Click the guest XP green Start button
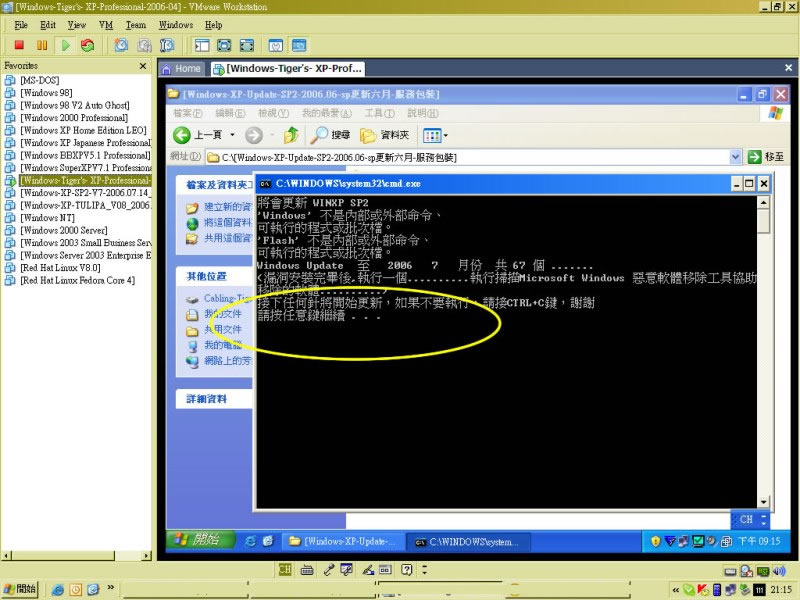Image resolution: width=800 pixels, height=600 pixels. 200,540
